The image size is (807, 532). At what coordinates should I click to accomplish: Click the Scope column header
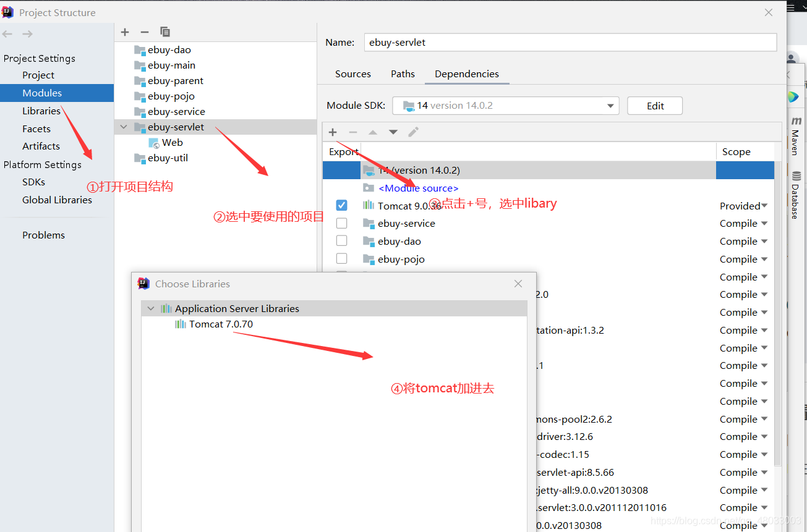click(x=745, y=152)
